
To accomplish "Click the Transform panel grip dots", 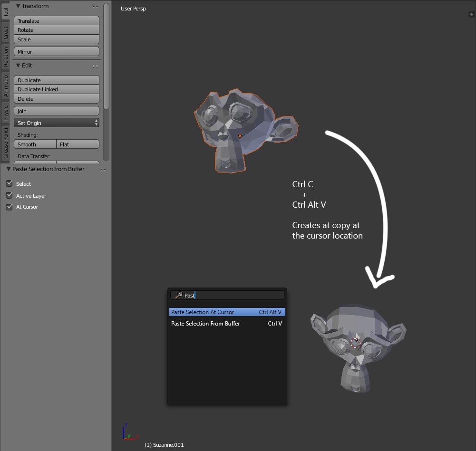I will (x=96, y=7).
